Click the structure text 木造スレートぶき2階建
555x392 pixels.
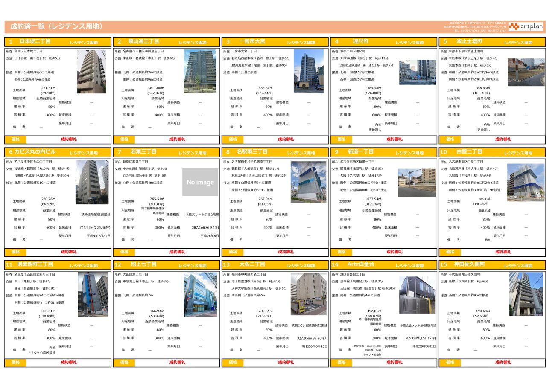202,215
